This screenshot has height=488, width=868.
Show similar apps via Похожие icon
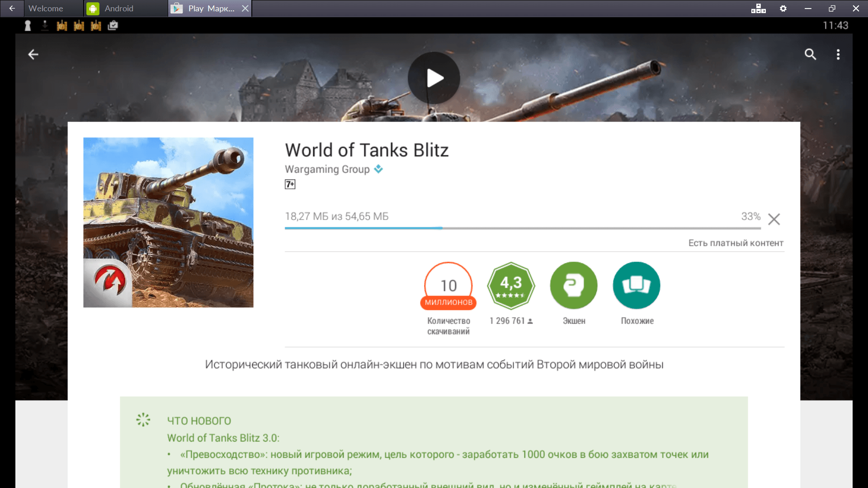(x=636, y=286)
